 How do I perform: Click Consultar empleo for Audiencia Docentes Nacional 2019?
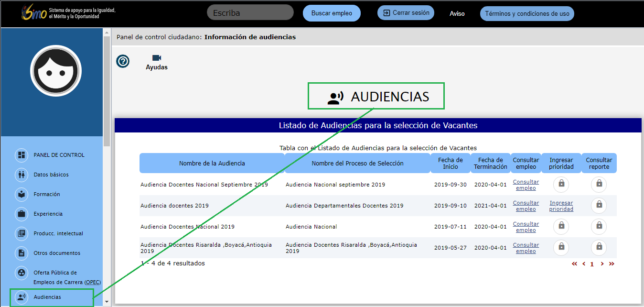tap(526, 227)
